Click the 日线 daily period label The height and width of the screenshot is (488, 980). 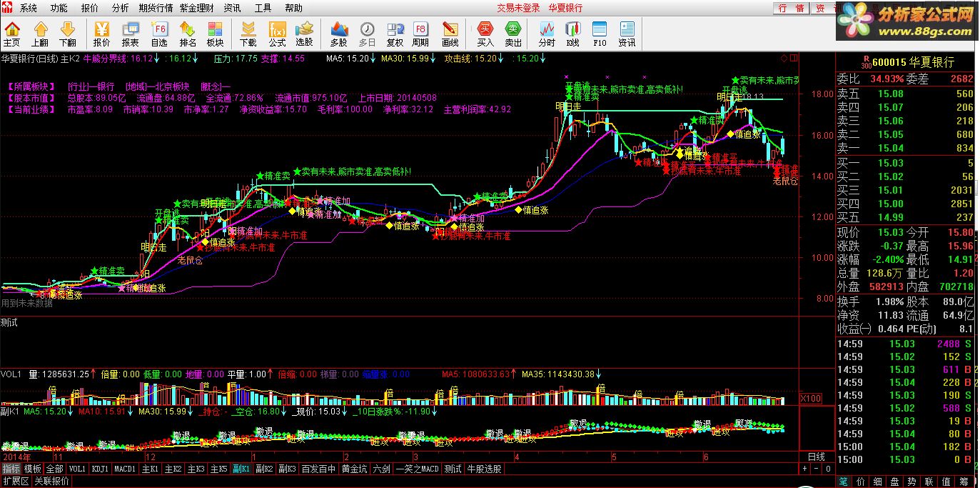pos(816,457)
